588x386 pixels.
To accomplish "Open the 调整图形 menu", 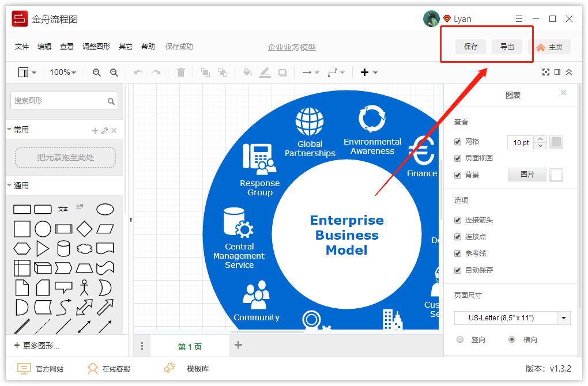I will pos(96,47).
